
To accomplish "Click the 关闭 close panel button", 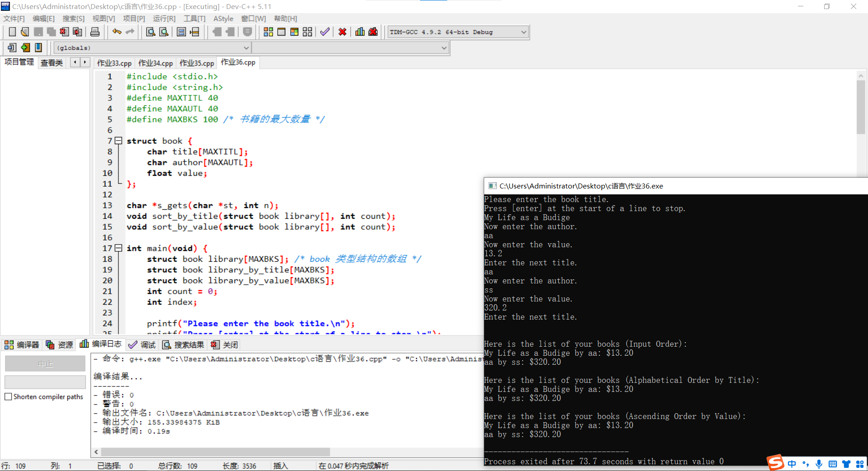I will pos(225,345).
